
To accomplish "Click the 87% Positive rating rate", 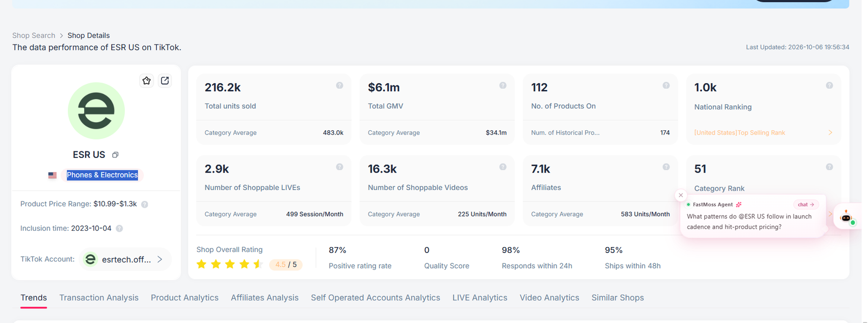I will pyautogui.click(x=337, y=250).
